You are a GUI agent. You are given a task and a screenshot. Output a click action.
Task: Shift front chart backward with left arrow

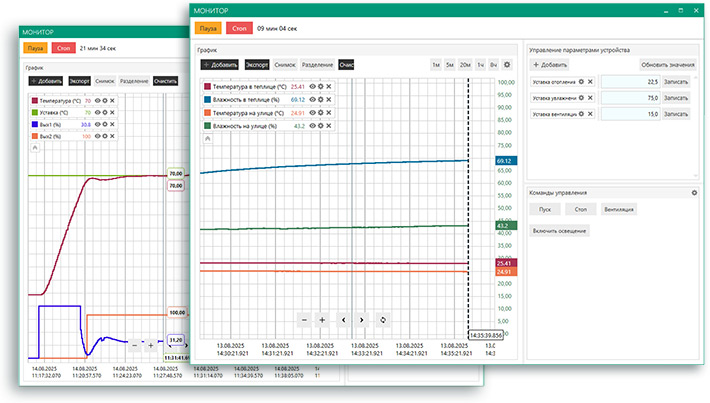(x=344, y=320)
